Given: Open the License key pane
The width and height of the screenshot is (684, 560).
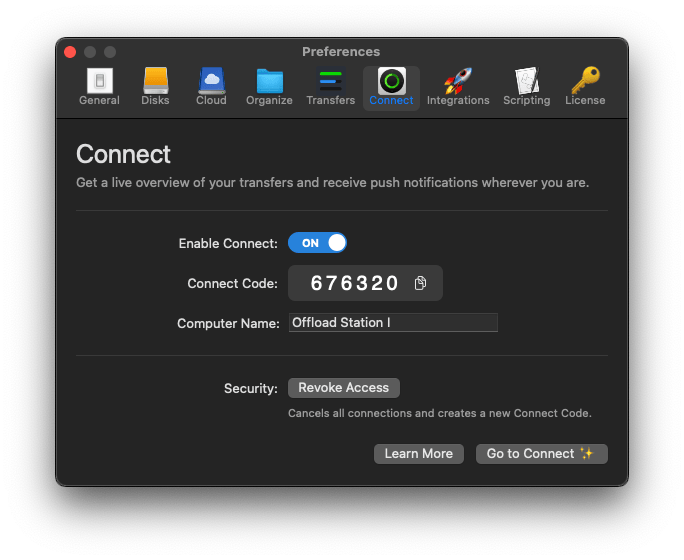Looking at the screenshot, I should click(585, 86).
